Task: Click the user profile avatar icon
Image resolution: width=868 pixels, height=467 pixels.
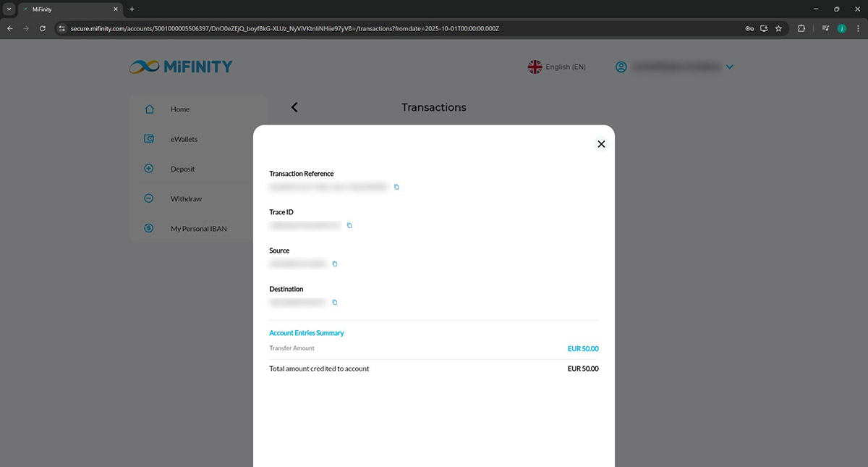Action: 621,67
